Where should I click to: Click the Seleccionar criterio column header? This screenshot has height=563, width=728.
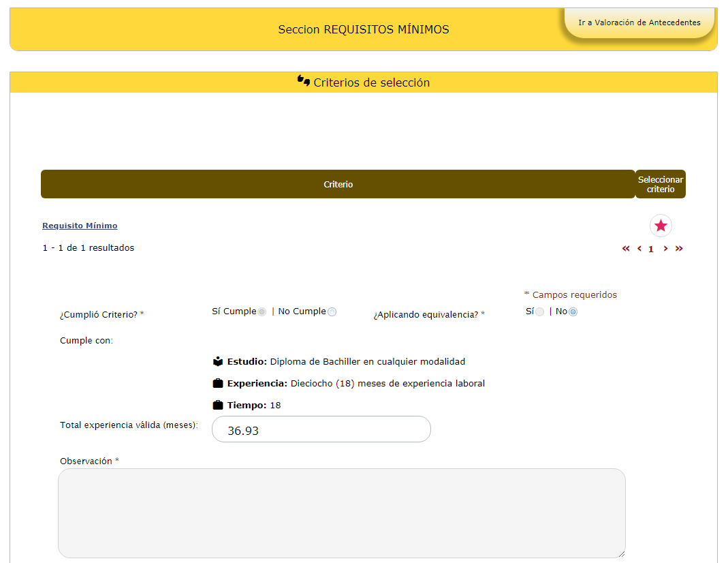660,184
